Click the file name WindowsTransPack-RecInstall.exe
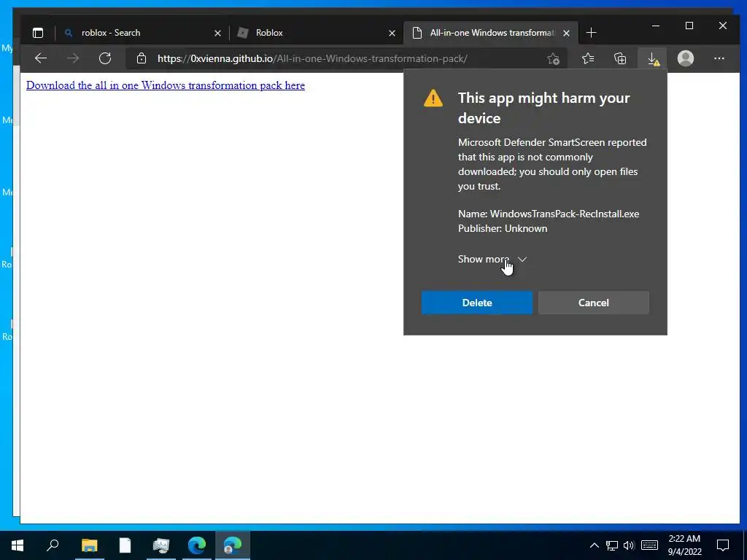The width and height of the screenshot is (747, 560). click(565, 214)
